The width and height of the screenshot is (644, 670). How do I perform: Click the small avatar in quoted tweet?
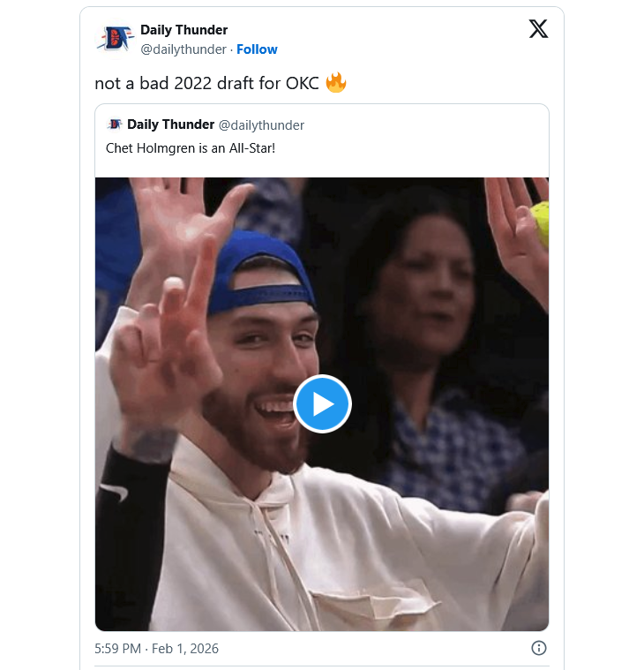click(115, 124)
